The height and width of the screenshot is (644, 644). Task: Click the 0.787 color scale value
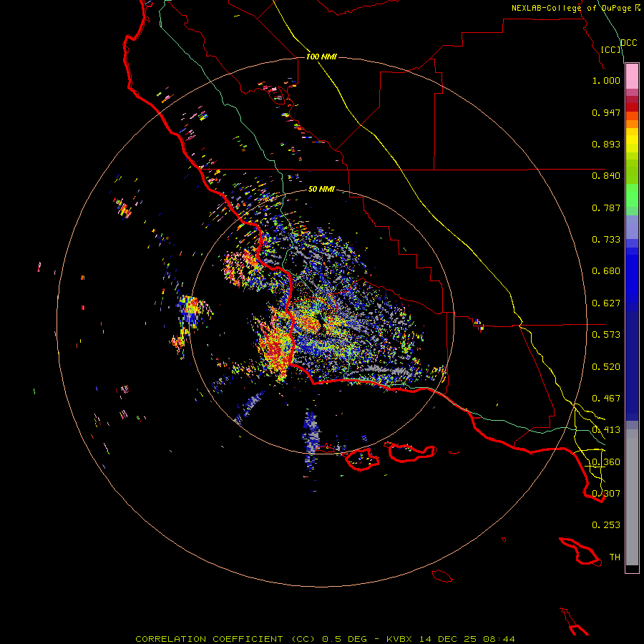click(606, 208)
